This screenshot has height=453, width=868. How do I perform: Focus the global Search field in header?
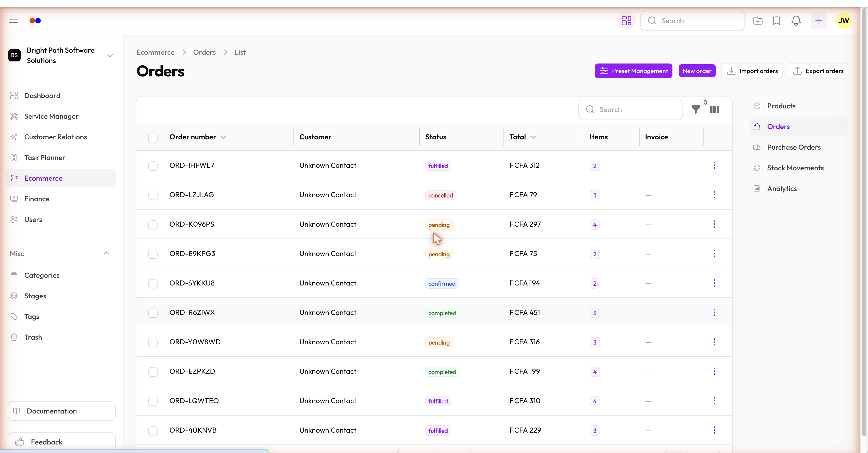[x=692, y=21]
